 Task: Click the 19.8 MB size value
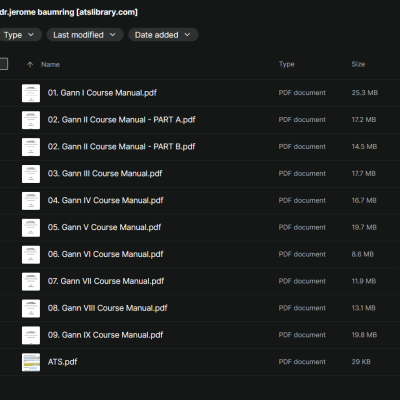(364, 335)
